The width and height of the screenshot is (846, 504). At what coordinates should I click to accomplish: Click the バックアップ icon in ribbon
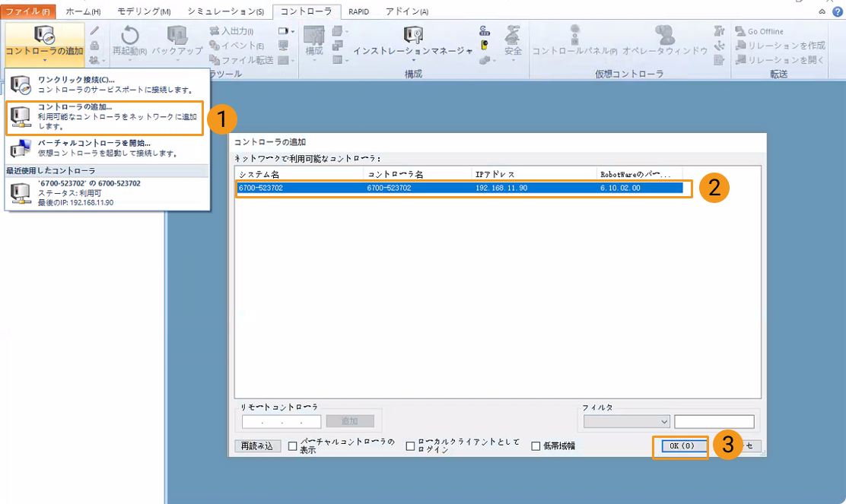[x=177, y=36]
